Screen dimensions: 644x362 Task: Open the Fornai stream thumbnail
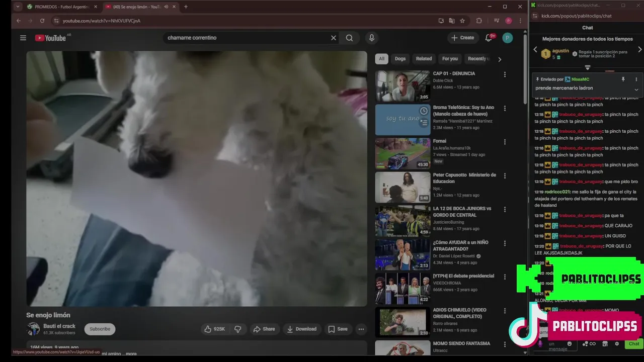coord(403,153)
